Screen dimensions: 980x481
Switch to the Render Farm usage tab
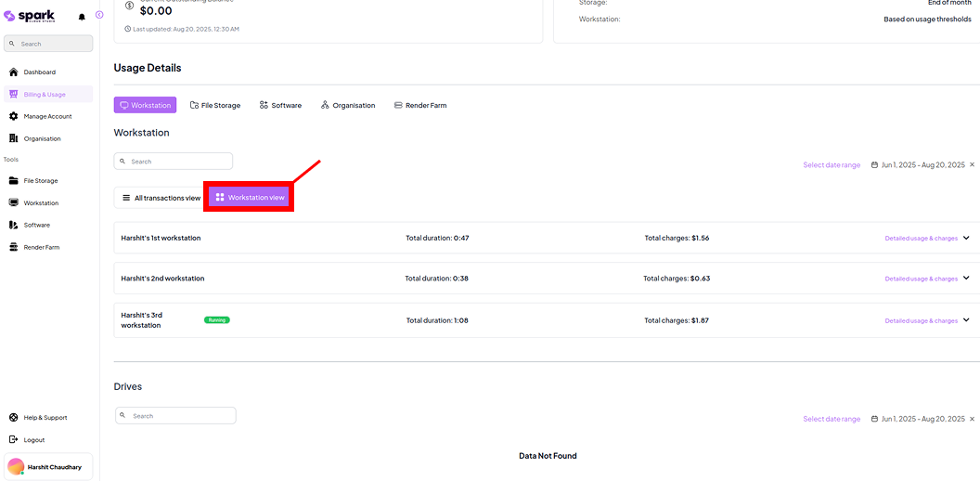[x=419, y=106]
